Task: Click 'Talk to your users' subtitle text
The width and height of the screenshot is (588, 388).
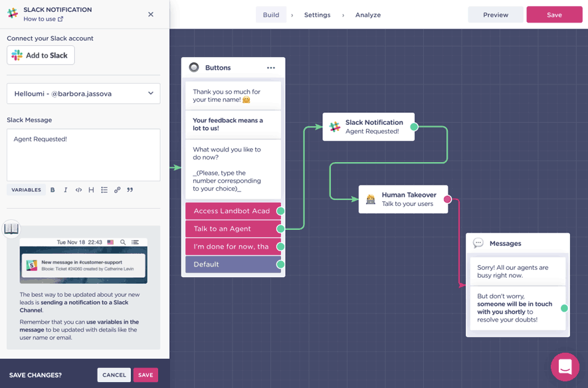Action: tap(407, 203)
